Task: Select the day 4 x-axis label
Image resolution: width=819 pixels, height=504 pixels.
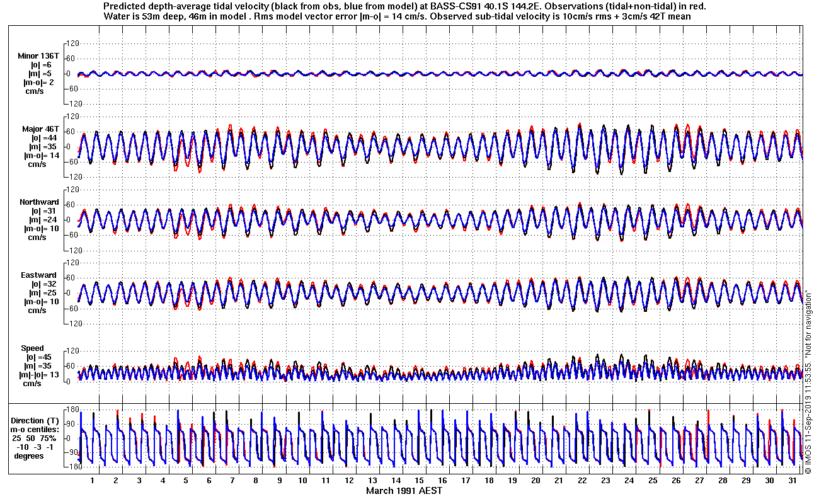Action: click(163, 480)
